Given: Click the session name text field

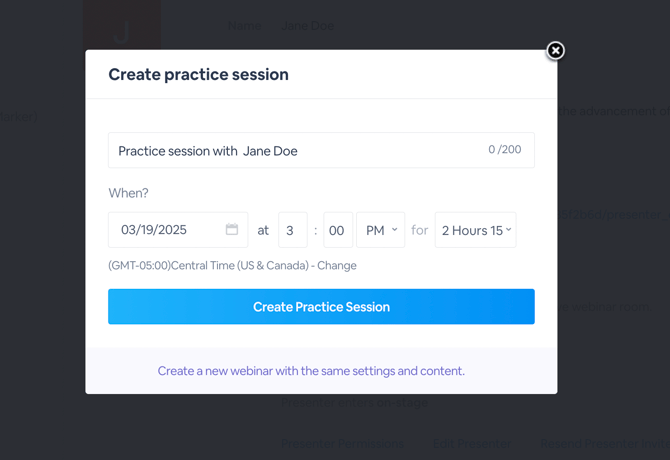Looking at the screenshot, I should coord(300,151).
